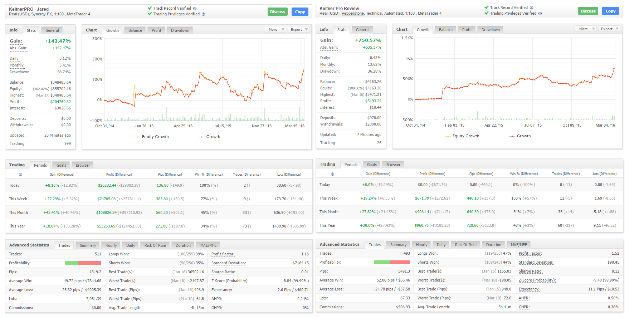644x318 pixels.
Task: Click gain value +750.57% in Keltner Pro Review
Action: click(x=368, y=40)
